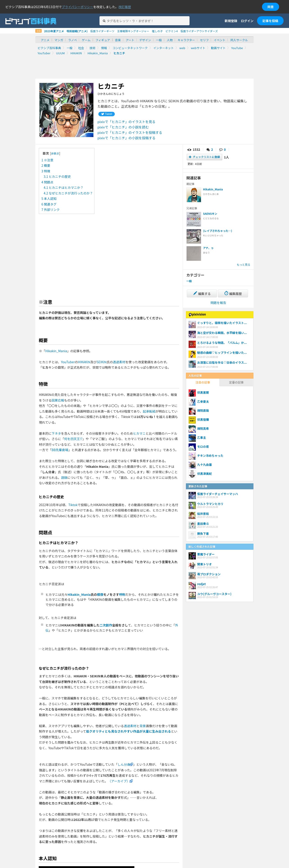The image size is (289, 868).
Task: Jump to 7 外部リンク in contents
Action: (x=50, y=210)
